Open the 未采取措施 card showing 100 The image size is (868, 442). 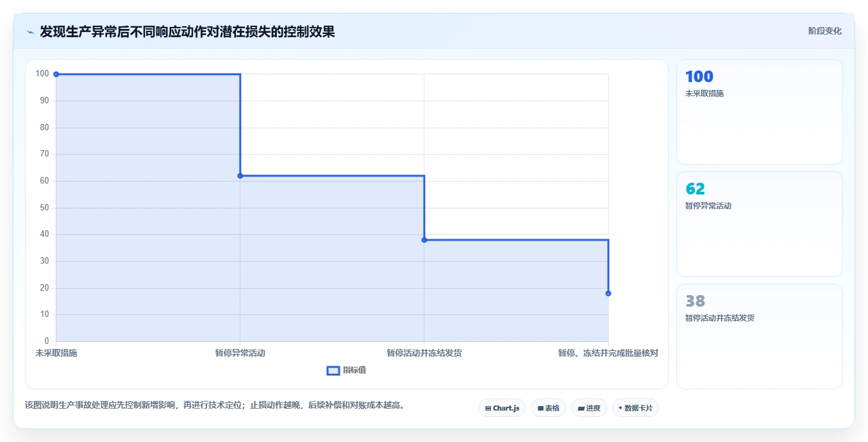click(760, 112)
